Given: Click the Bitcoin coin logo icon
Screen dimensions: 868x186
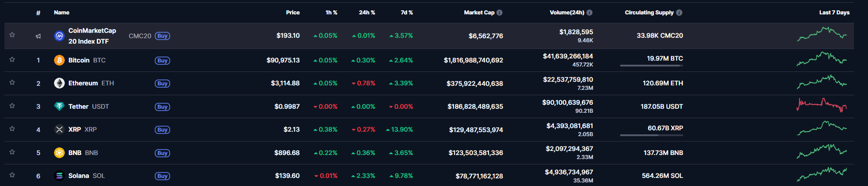Looking at the screenshot, I should point(59,60).
